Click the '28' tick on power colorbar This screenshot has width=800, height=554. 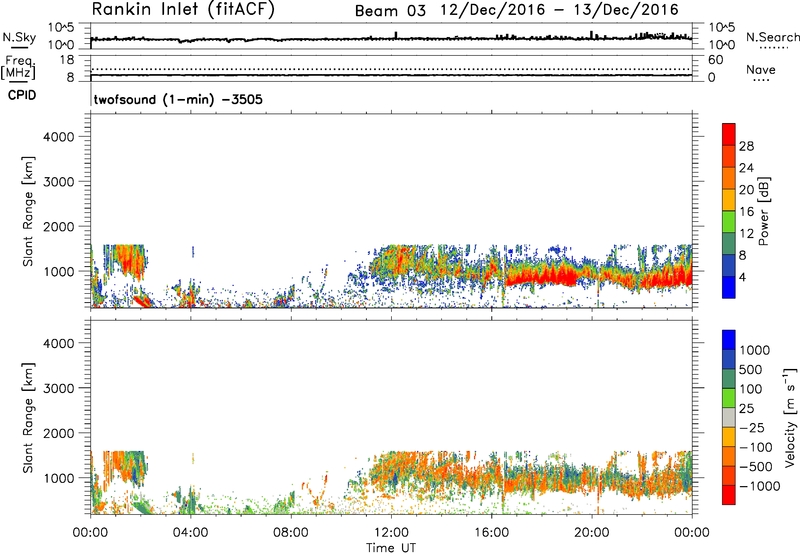coord(746,146)
